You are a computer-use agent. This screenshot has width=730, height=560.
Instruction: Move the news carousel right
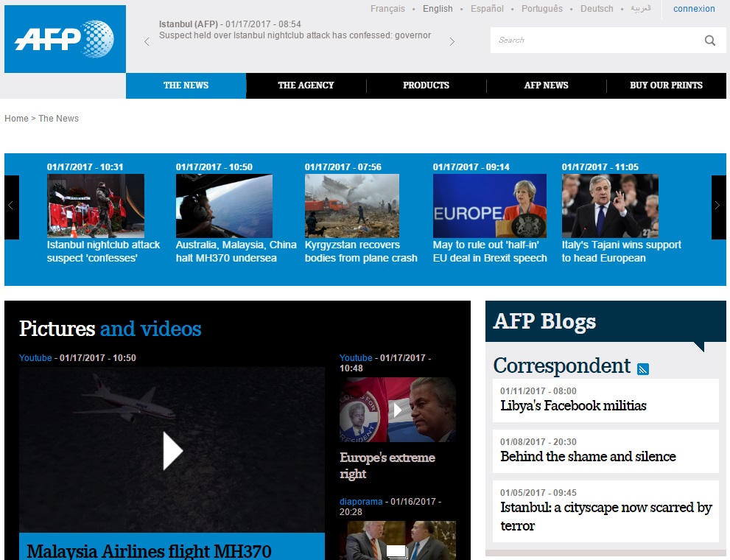pos(718,207)
